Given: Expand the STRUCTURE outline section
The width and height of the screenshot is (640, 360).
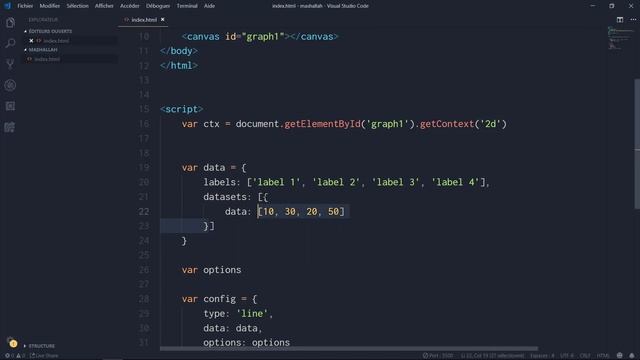Looking at the screenshot, I should coord(39,346).
